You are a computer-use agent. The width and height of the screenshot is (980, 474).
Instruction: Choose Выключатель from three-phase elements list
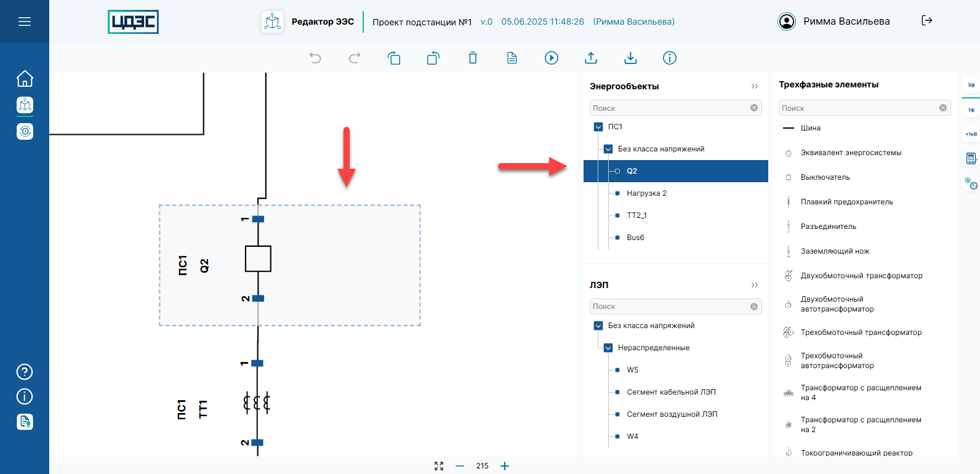click(825, 177)
